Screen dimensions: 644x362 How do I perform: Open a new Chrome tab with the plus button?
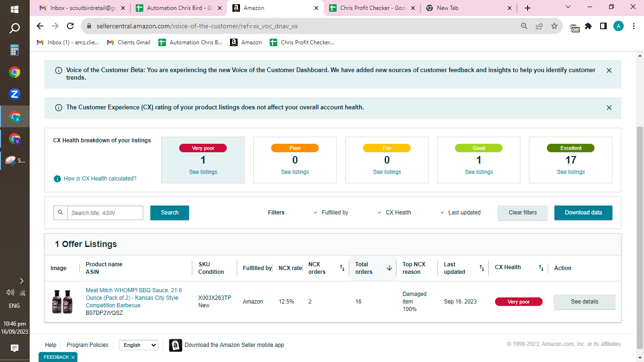[528, 8]
